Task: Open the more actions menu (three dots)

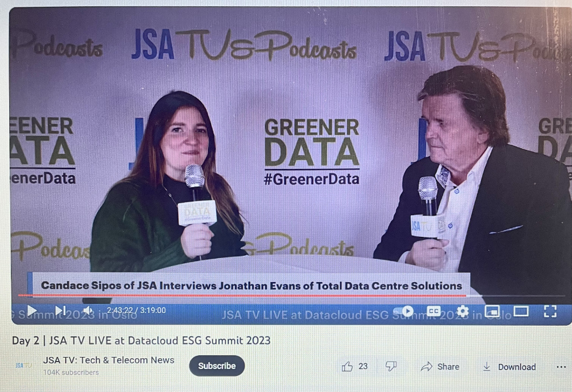Action: [561, 367]
